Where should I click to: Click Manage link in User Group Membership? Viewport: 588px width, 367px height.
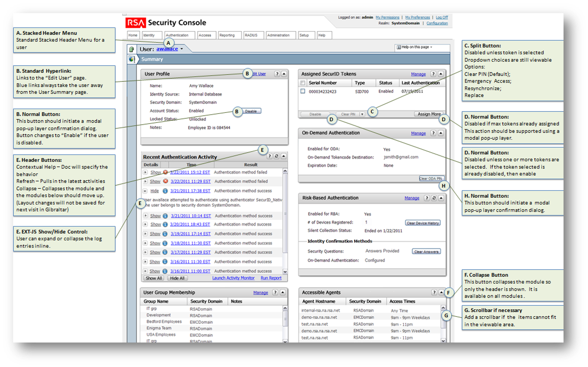(260, 293)
